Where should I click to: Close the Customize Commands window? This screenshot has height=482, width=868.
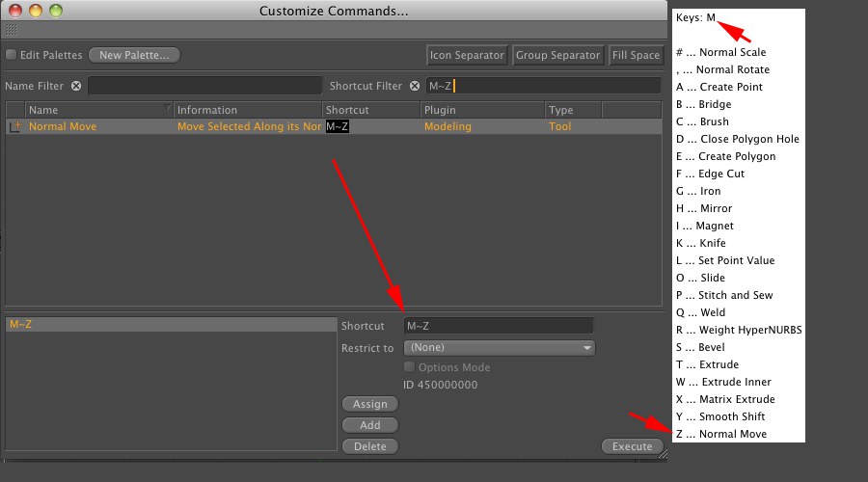(x=15, y=11)
